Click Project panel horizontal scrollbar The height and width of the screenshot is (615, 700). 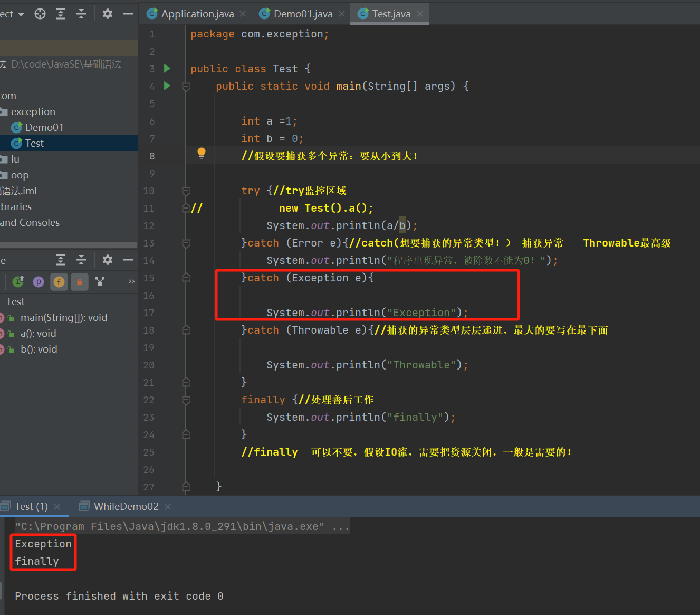pyautogui.click(x=69, y=245)
